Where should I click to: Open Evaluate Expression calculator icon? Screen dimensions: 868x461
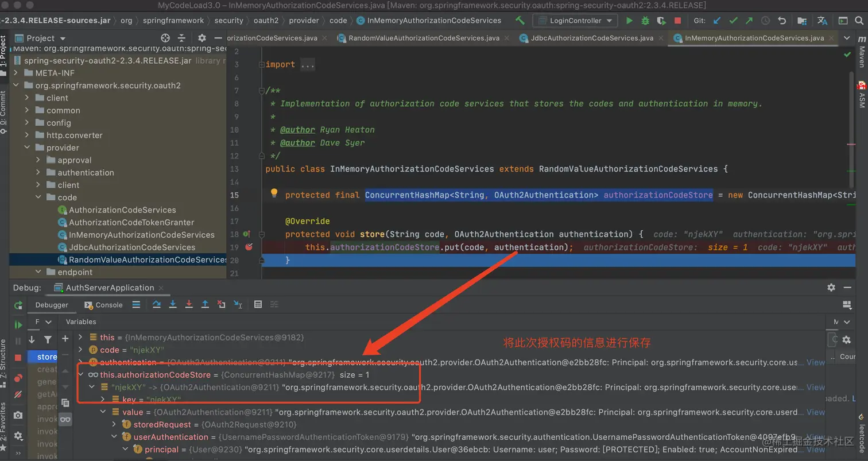coord(258,304)
